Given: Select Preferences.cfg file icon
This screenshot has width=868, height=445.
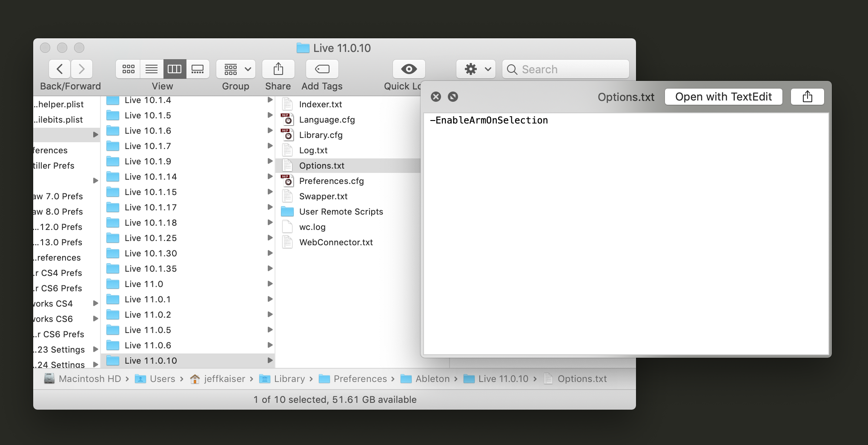Looking at the screenshot, I should click(287, 181).
